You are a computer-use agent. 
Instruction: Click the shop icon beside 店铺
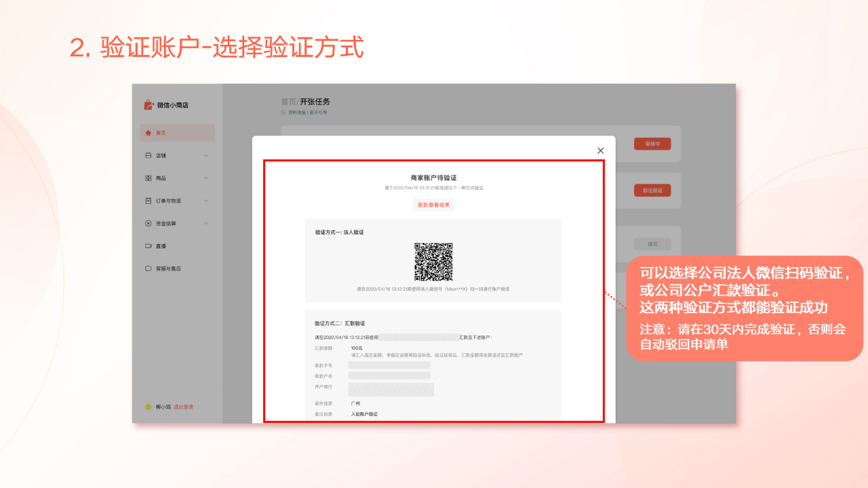(x=149, y=155)
